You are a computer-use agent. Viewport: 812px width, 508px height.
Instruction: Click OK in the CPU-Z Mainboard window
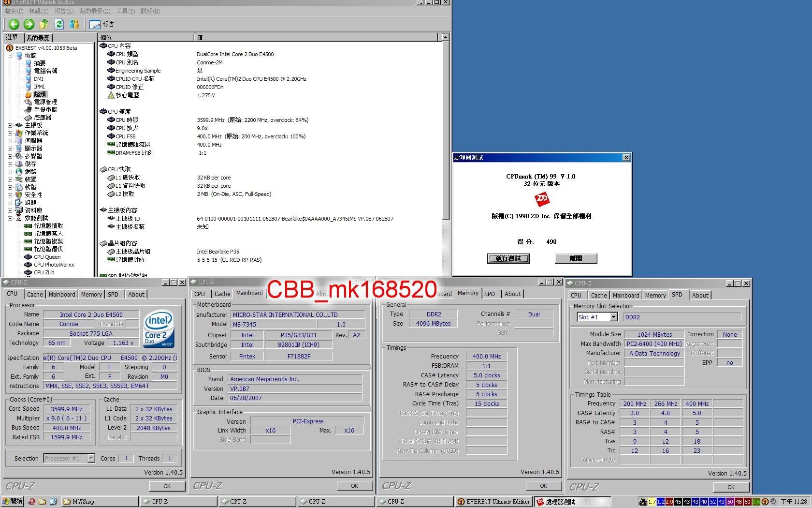pos(354,486)
